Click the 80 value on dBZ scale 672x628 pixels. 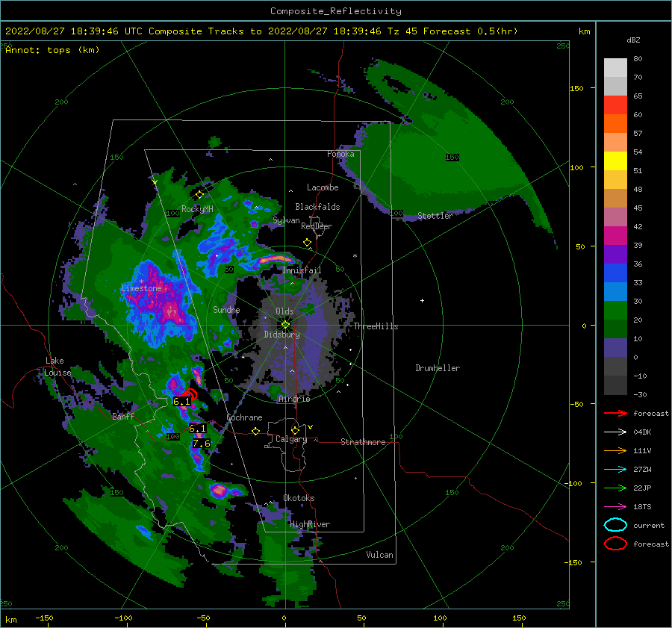[x=638, y=59]
